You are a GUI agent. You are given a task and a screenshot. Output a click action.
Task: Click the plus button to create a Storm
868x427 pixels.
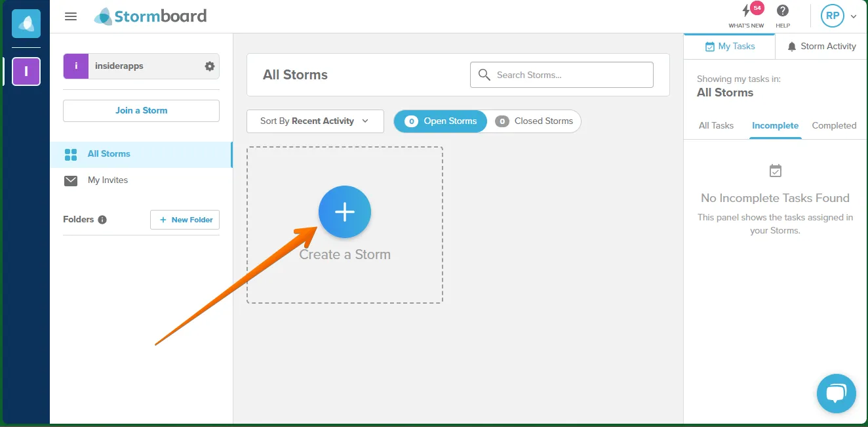tap(345, 212)
